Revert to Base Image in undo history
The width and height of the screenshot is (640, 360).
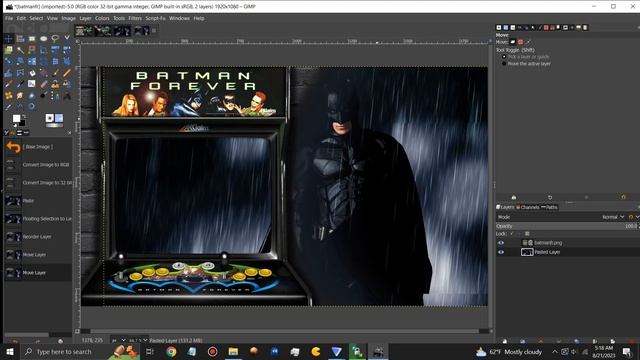38,147
